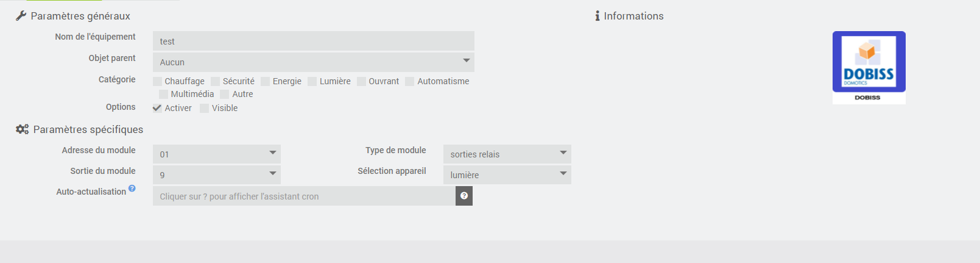Click the wrench icon beside Paramètres généraux
The width and height of the screenshot is (980, 263).
(21, 16)
